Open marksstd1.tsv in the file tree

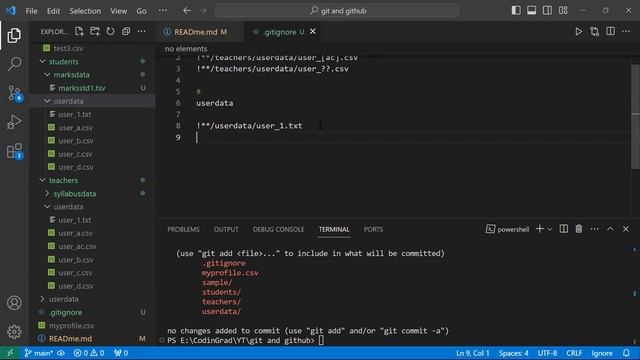pyautogui.click(x=82, y=88)
